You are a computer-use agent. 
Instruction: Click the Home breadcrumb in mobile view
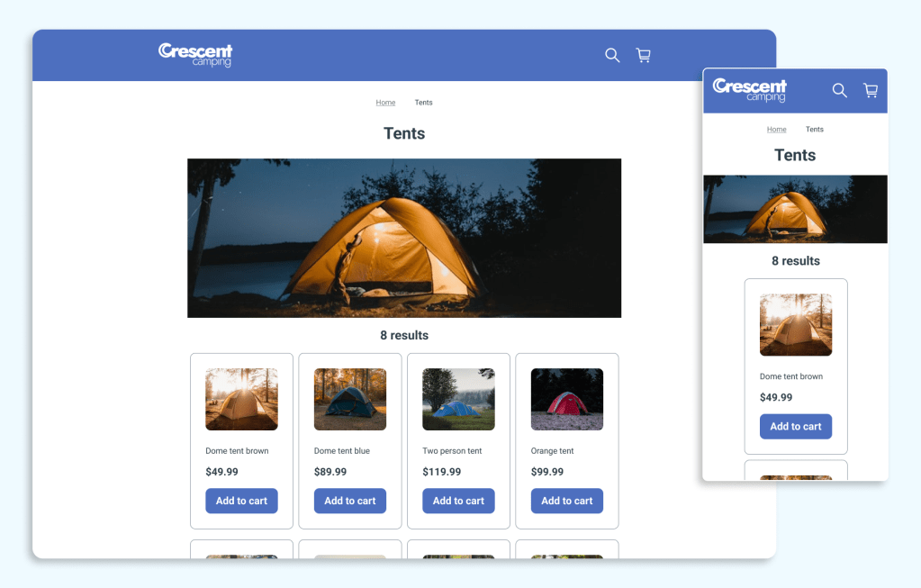776,130
